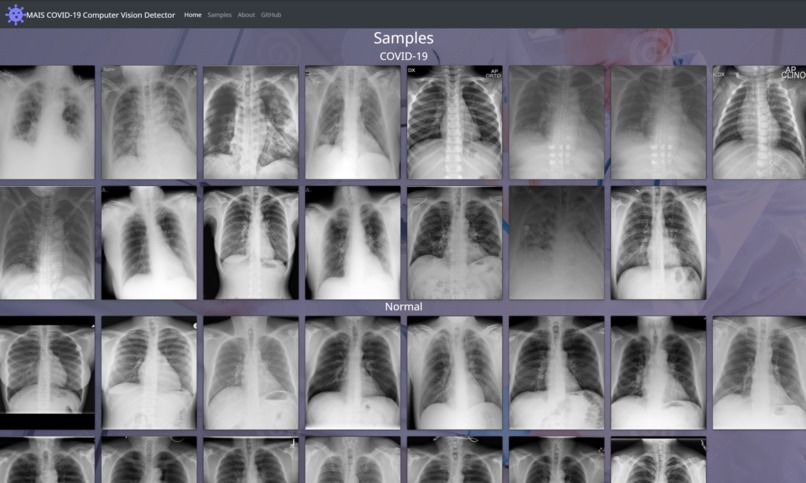
Task: Open the GitHub nav link
Action: click(x=271, y=15)
